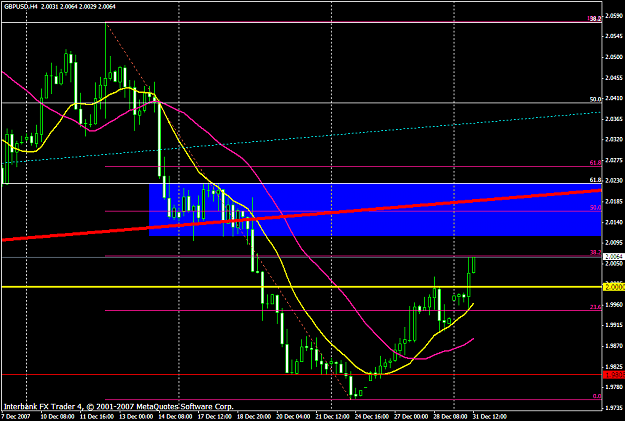Click the white 61.8 Fibonacci level label
This screenshot has width=625, height=421.
click(x=596, y=180)
